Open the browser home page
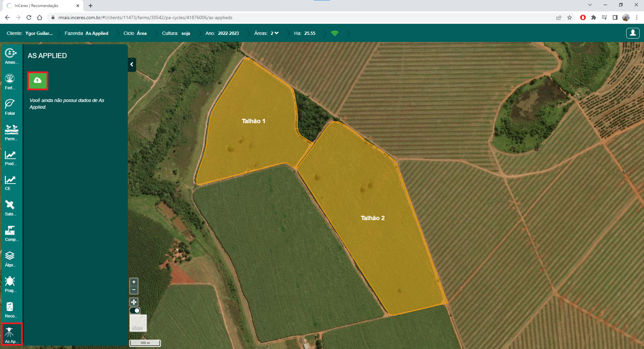644x349 pixels. [40, 17]
